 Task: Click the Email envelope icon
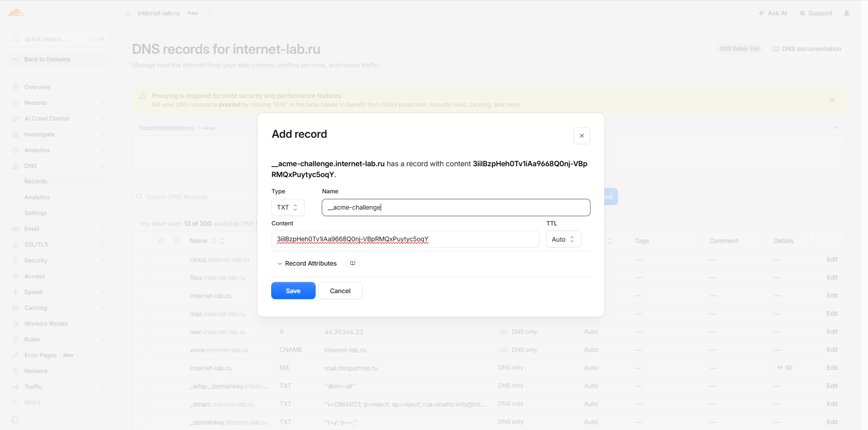pos(15,229)
